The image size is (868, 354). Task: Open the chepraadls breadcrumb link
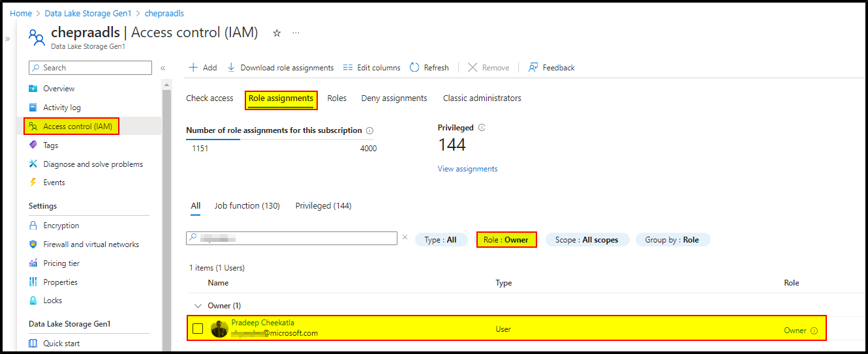point(164,13)
